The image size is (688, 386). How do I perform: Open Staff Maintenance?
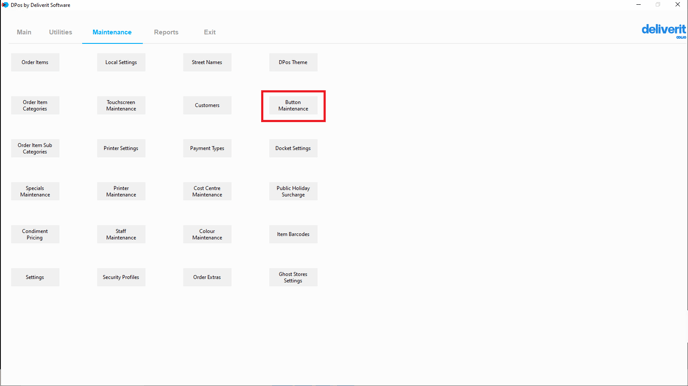[121, 234]
